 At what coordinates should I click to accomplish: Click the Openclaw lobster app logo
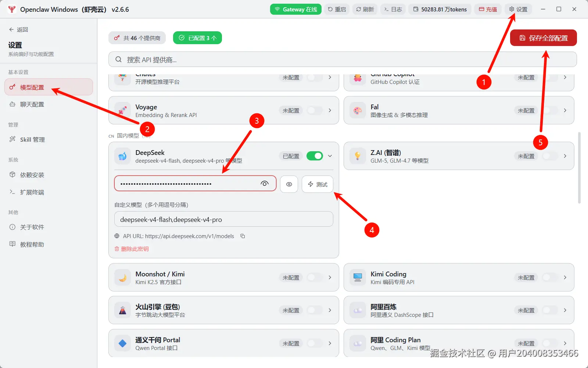coord(12,9)
